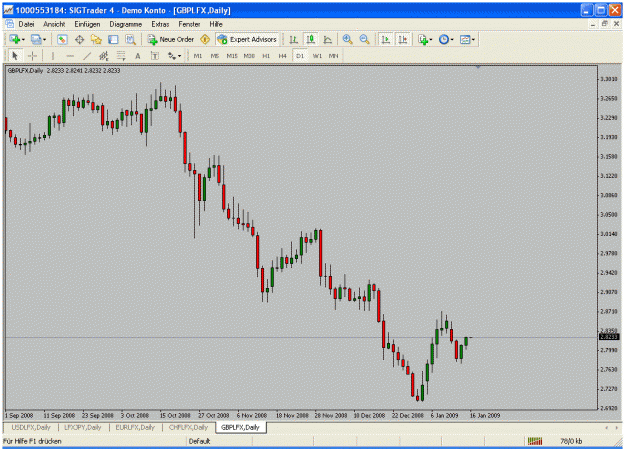This screenshot has height=449, width=625.
Task: Expand the arrows objects dropdown arrow
Action: click(179, 56)
